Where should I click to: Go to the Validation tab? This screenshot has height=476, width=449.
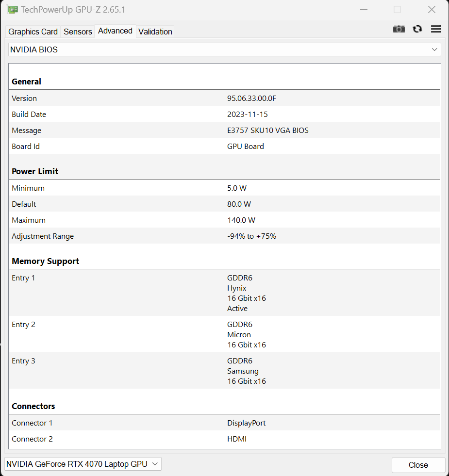click(155, 32)
